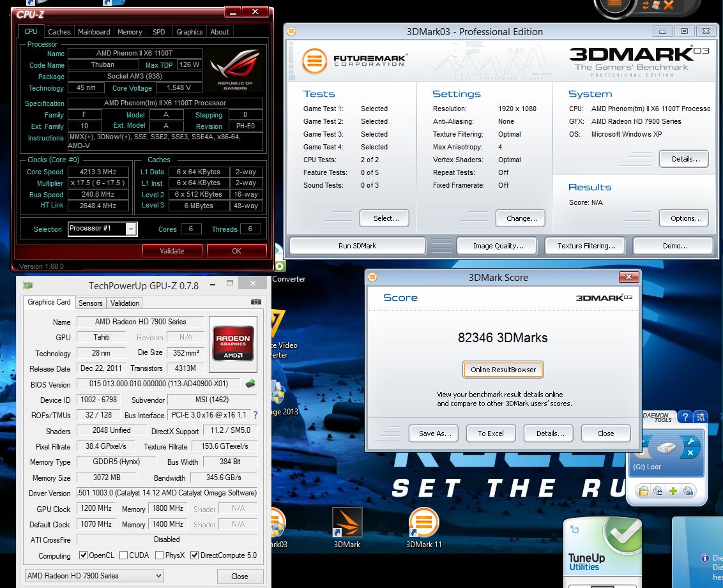
Task: Click the GPU-Z title bar chip icon
Action: click(x=27, y=286)
